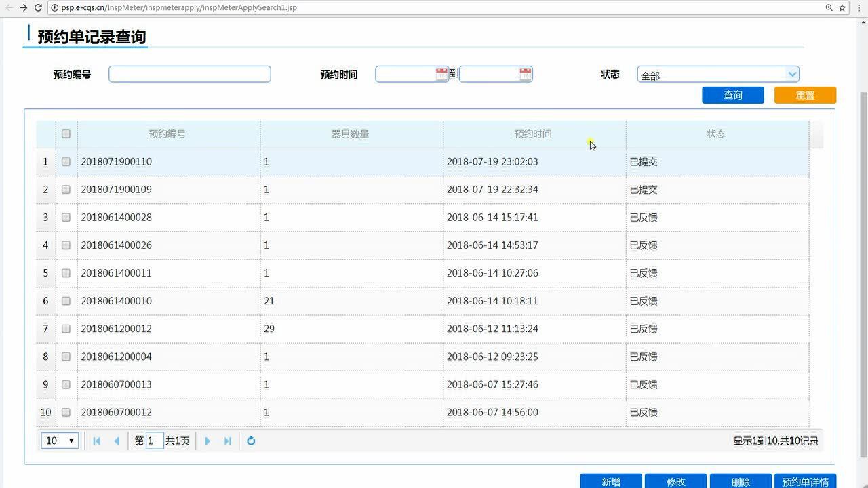
Task: Sort by 预约编号 column header
Action: coord(167,134)
